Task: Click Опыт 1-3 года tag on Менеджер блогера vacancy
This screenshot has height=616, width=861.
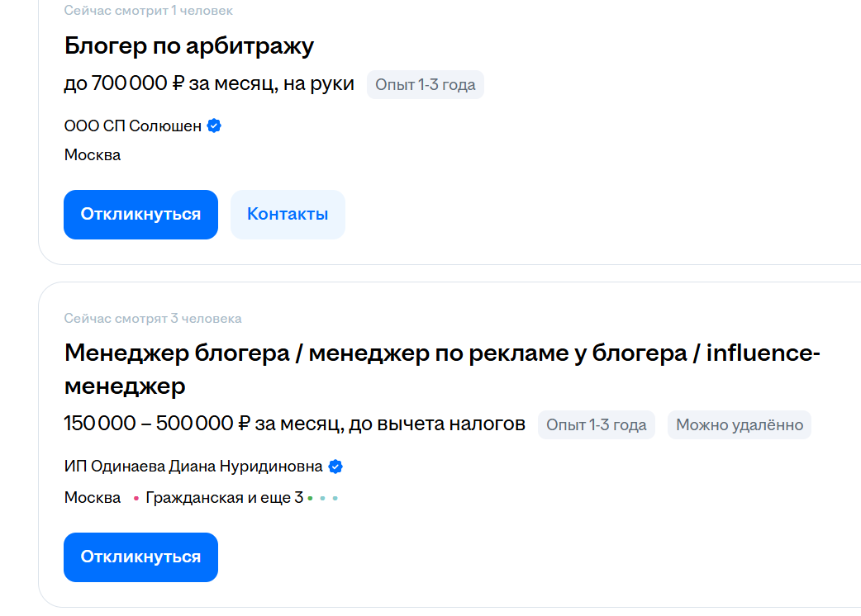Action: pos(596,425)
